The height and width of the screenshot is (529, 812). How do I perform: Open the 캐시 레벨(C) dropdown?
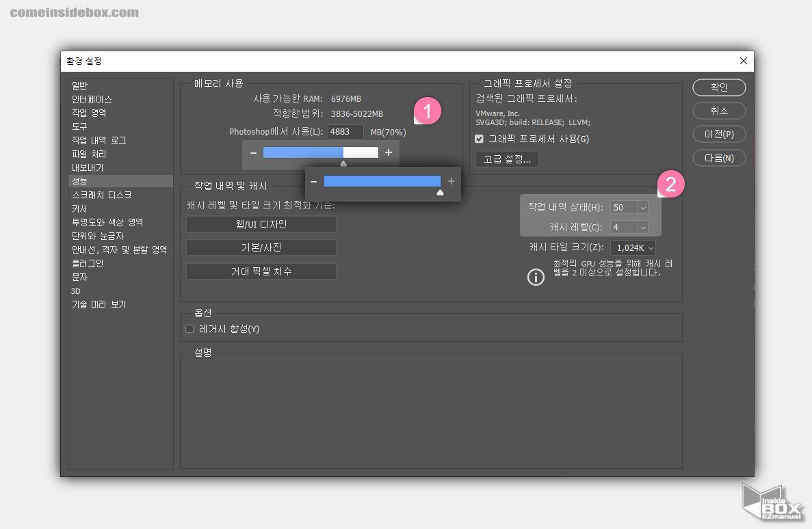click(642, 227)
